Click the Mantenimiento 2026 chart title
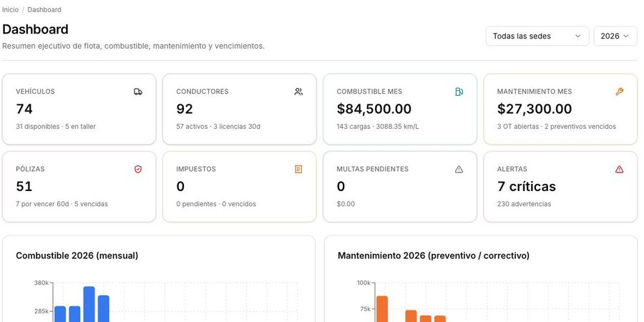 434,255
